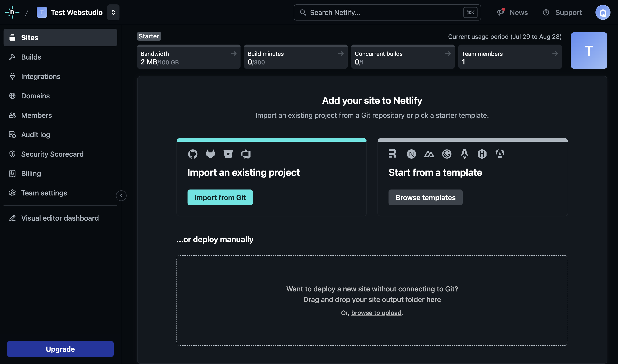Click the search magnifier icon
Viewport: 618px width, 364px height.
click(x=303, y=12)
